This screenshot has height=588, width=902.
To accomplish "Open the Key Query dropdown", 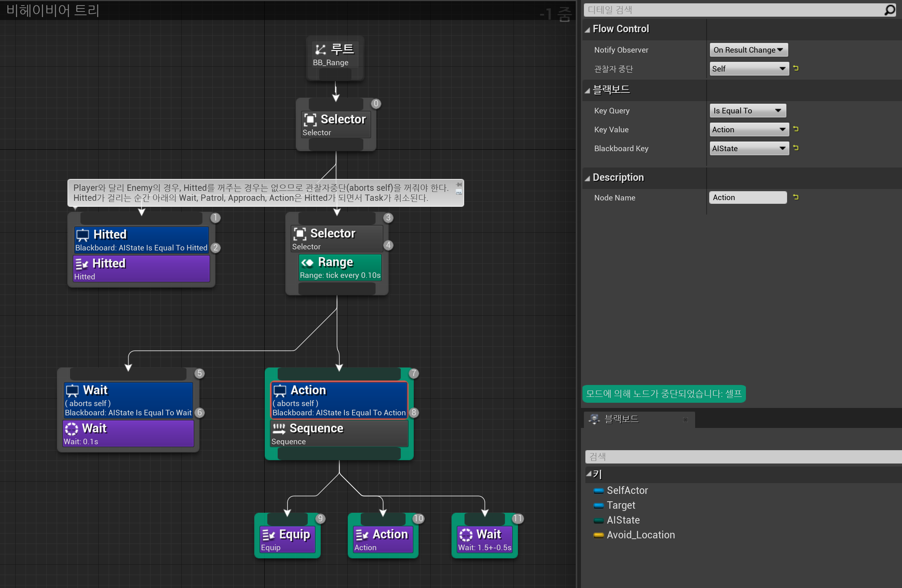I will coord(747,111).
